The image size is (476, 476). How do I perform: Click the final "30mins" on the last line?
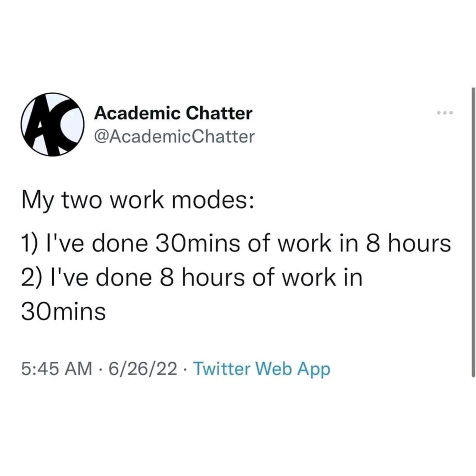[x=64, y=312]
